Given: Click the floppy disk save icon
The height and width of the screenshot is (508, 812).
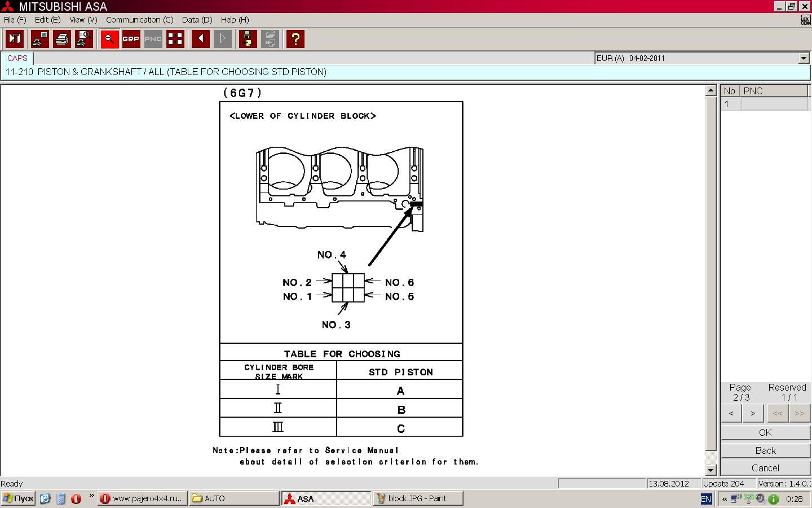Looking at the screenshot, I should 247,39.
